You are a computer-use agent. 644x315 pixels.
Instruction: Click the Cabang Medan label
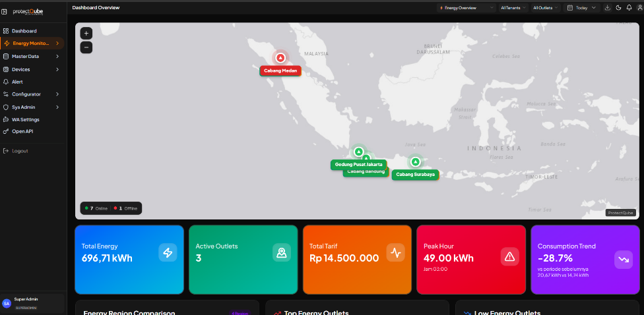pos(280,71)
